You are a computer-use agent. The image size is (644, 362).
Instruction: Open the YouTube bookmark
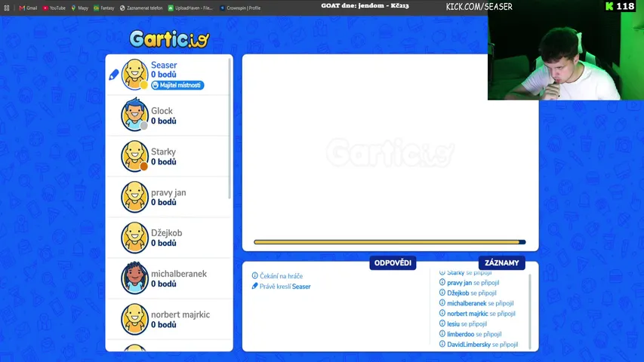(54, 8)
